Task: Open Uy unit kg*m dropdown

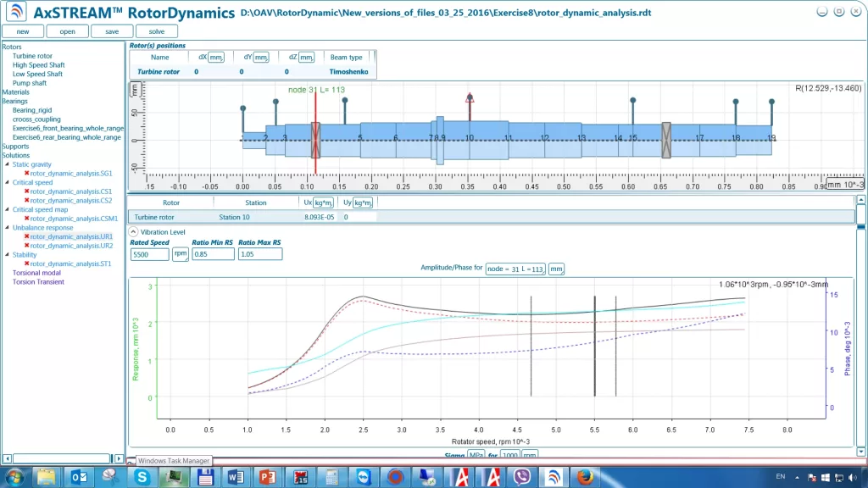Action: (363, 202)
